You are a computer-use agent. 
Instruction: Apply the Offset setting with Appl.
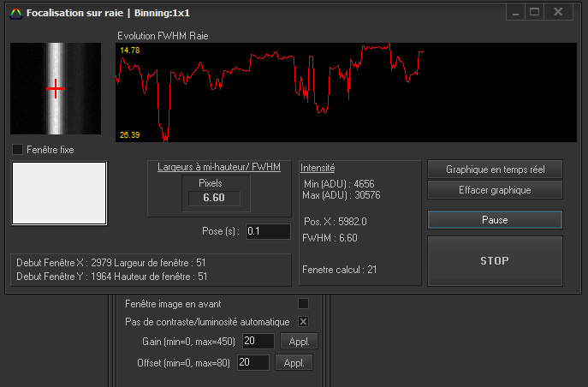click(294, 363)
